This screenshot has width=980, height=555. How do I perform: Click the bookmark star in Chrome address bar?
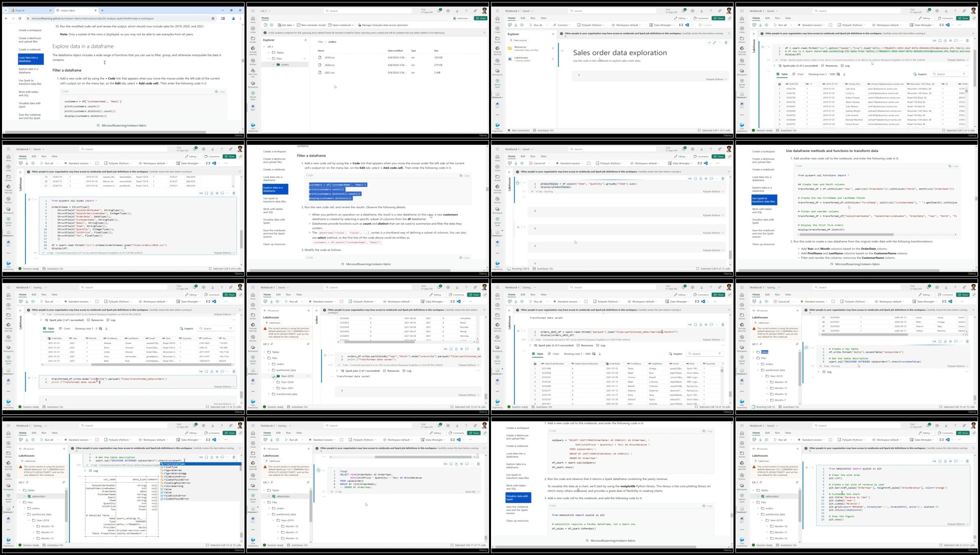pyautogui.click(x=213, y=19)
